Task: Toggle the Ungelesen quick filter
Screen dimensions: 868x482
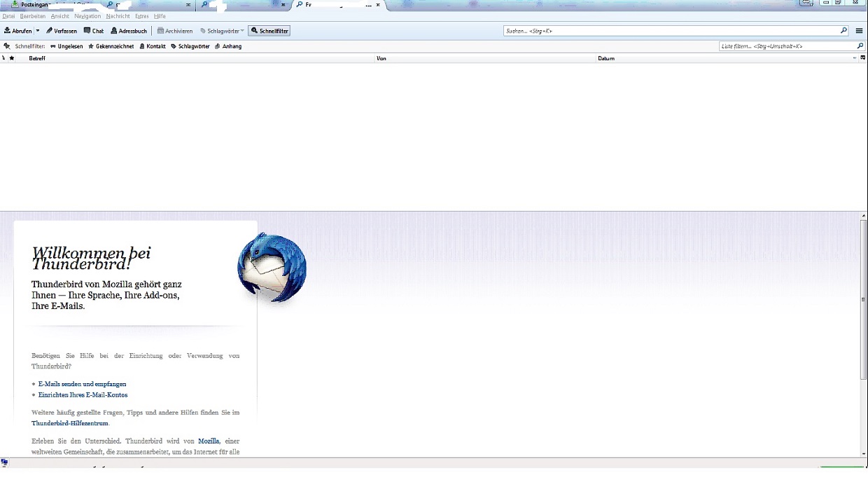Action: tap(66, 46)
